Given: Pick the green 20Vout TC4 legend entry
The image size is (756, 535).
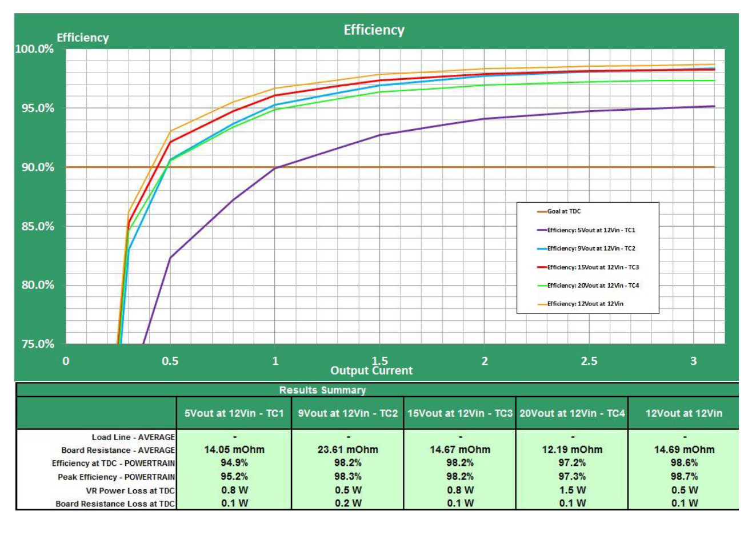Looking at the screenshot, I should [x=593, y=285].
